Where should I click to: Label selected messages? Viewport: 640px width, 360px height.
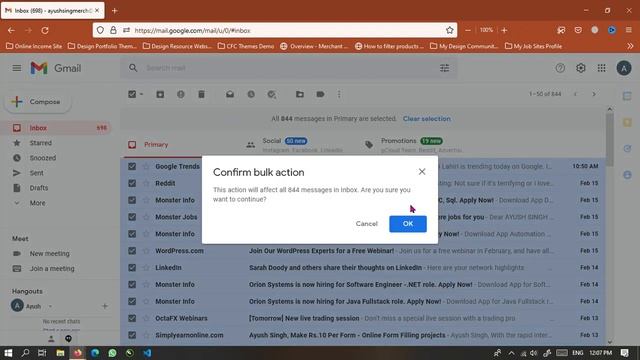pos(320,94)
